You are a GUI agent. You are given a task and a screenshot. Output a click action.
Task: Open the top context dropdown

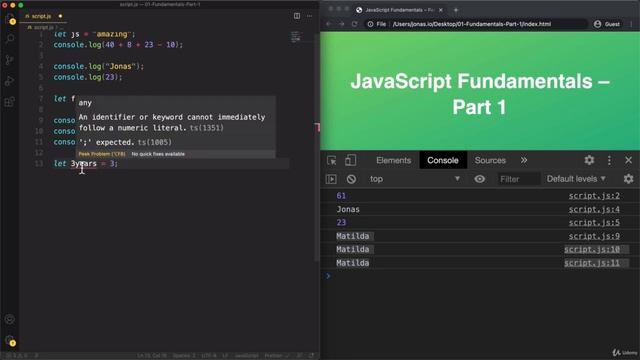tap(414, 179)
